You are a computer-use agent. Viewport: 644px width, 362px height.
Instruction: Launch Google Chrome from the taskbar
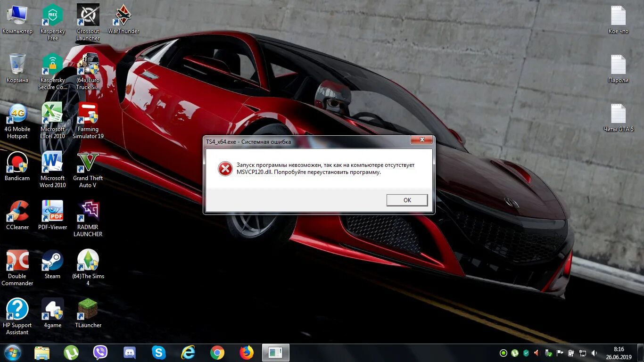[217, 353]
